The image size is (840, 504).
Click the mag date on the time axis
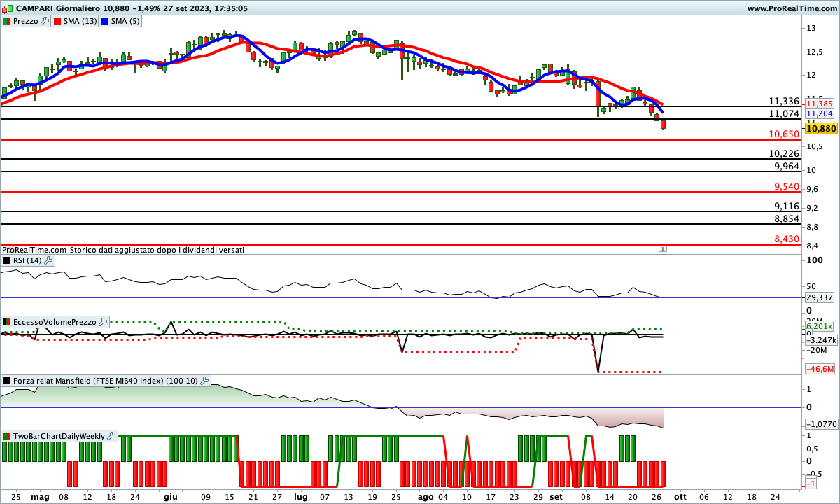(41, 497)
